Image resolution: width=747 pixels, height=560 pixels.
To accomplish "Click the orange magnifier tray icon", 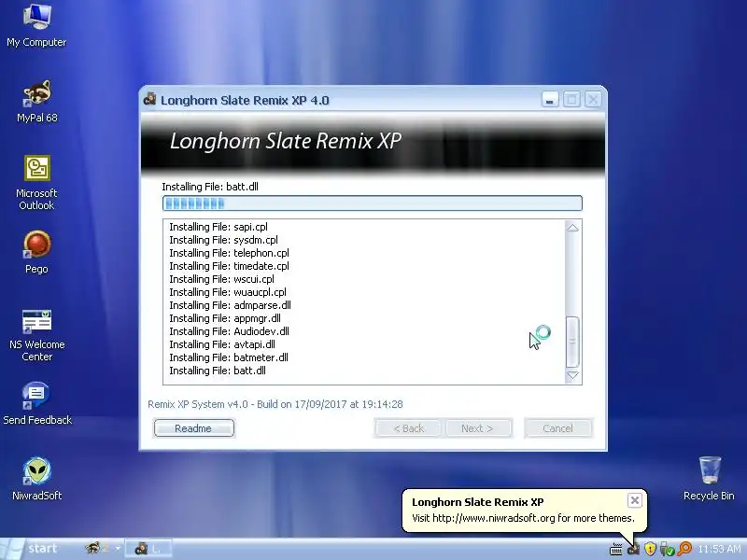I will (x=684, y=549).
